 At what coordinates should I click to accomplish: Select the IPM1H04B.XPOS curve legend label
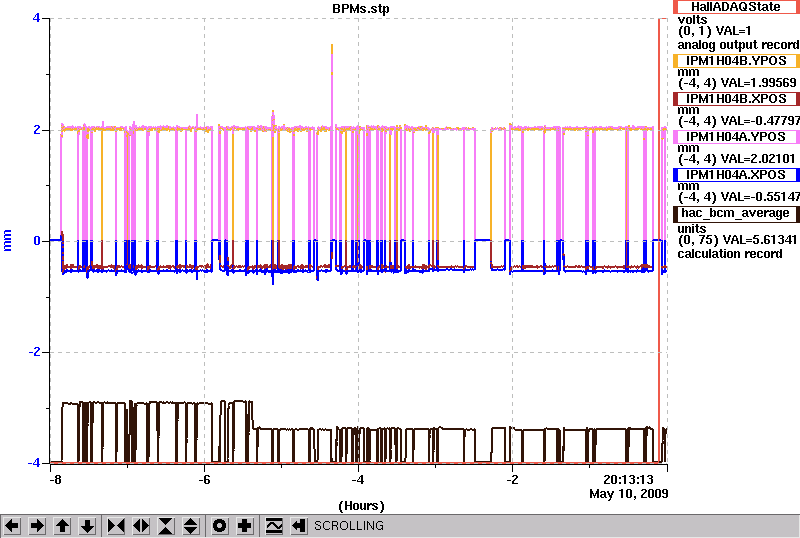(x=736, y=99)
